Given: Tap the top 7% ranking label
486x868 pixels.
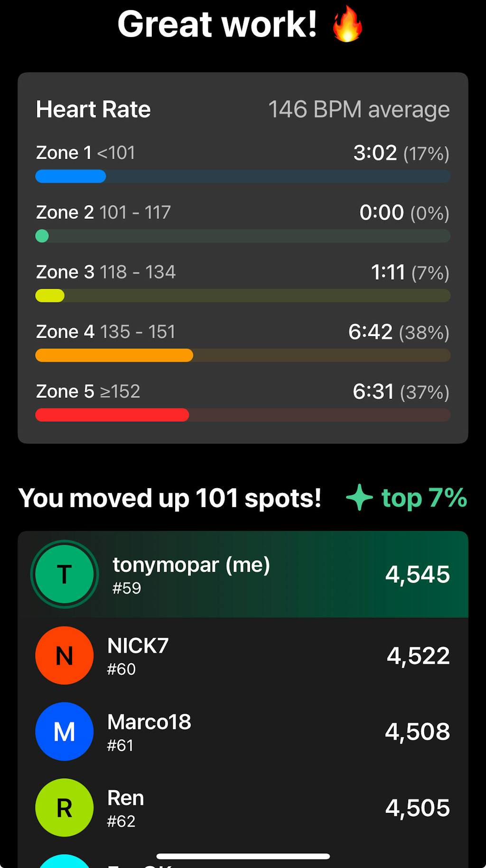Looking at the screenshot, I should click(x=424, y=498).
